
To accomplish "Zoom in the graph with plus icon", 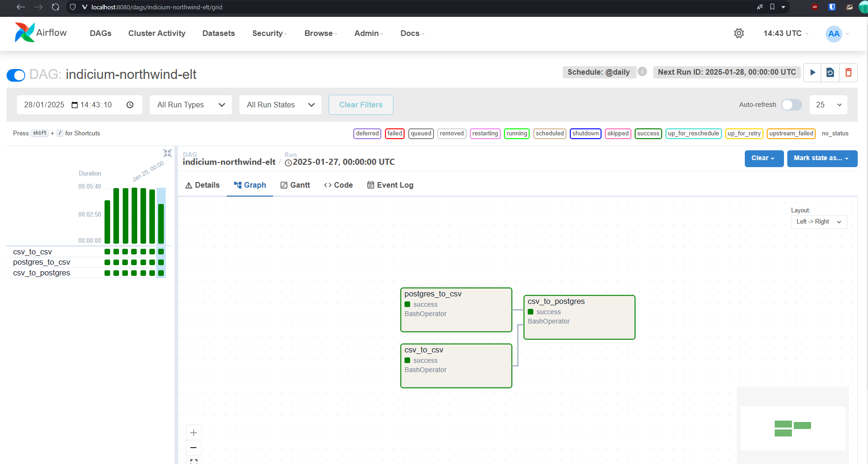I will click(194, 433).
